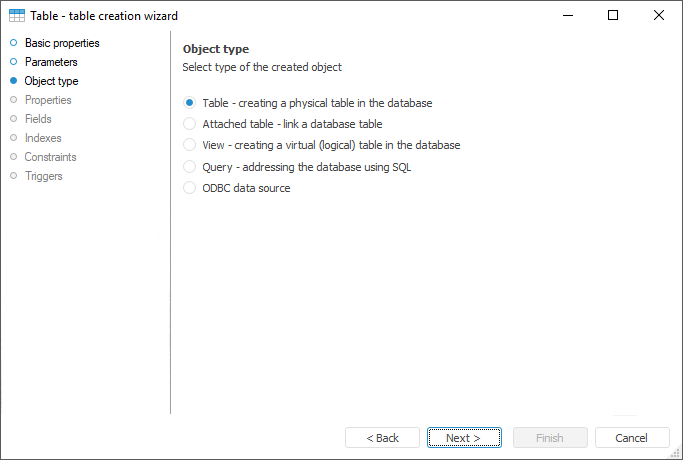This screenshot has height=460, width=683.
Task: Cancel the table creation wizard
Action: tap(632, 438)
